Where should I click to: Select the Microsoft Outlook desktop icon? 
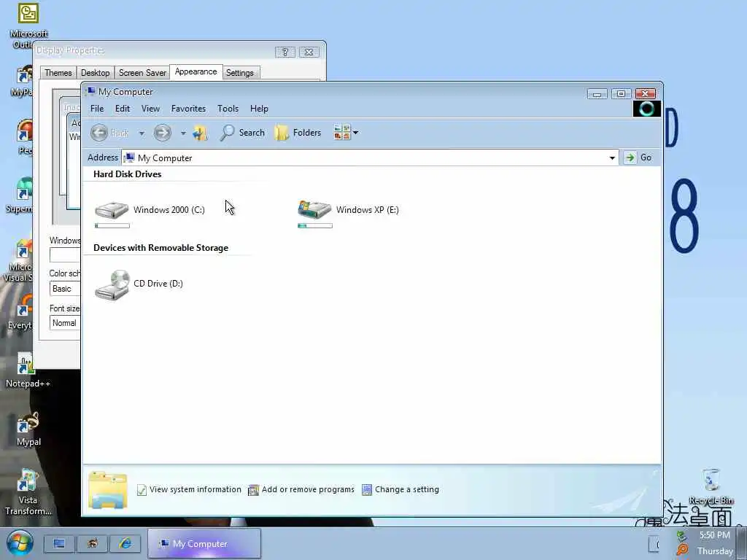coord(28,26)
